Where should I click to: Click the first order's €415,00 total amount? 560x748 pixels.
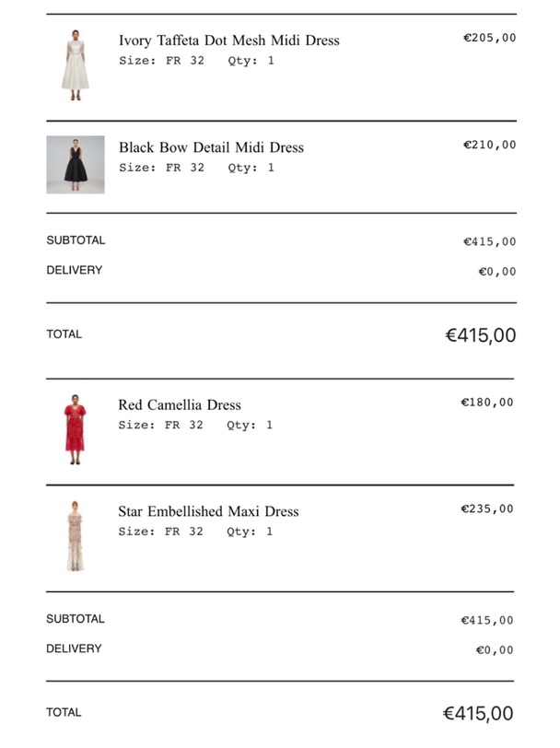point(481,335)
